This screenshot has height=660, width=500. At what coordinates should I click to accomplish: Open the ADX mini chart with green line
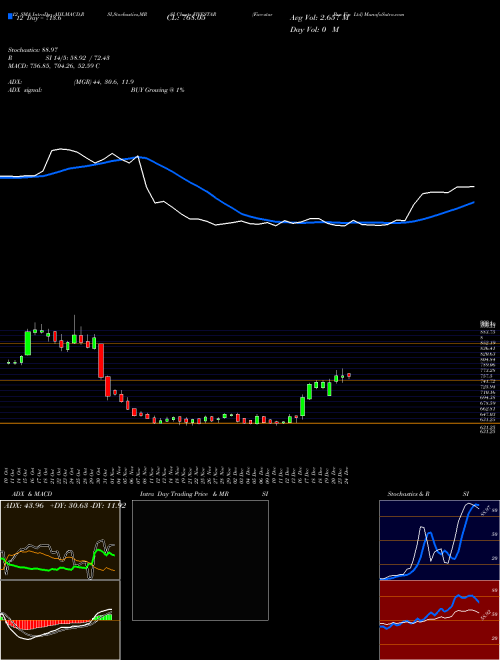(60, 540)
